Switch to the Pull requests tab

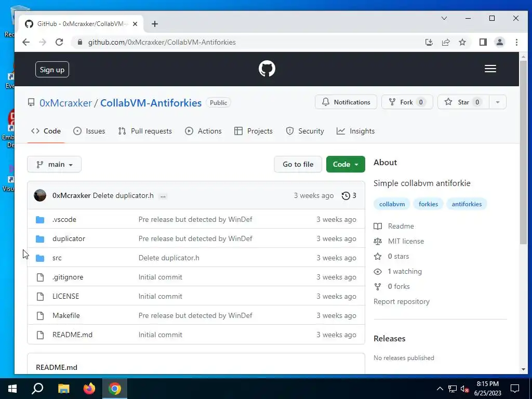(x=145, y=131)
